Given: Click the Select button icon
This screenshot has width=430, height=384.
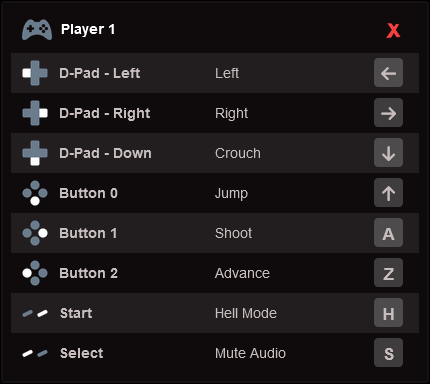Looking at the screenshot, I should tap(35, 353).
